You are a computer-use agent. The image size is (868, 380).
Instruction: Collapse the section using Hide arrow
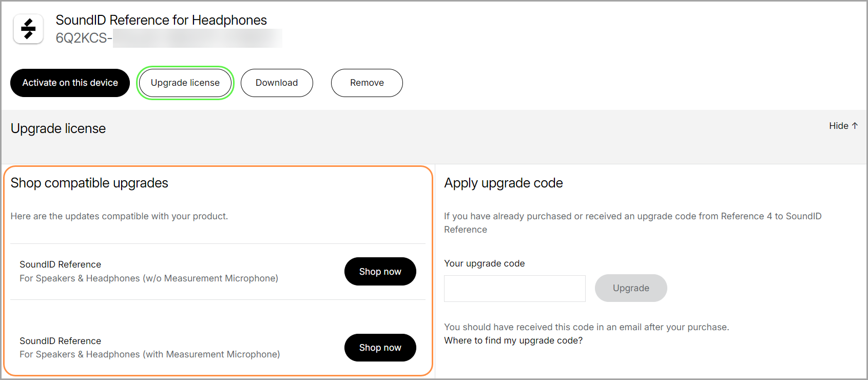pyautogui.click(x=843, y=126)
